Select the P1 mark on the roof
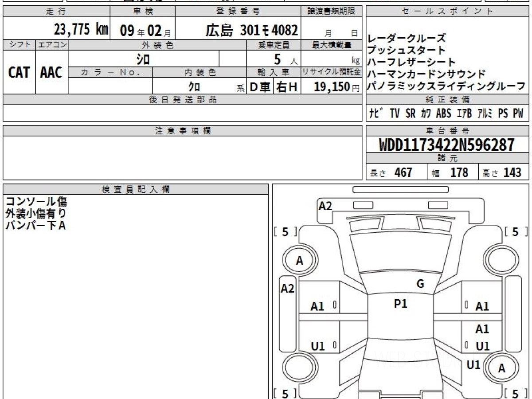The height and width of the screenshot is (399, 532). (x=400, y=304)
